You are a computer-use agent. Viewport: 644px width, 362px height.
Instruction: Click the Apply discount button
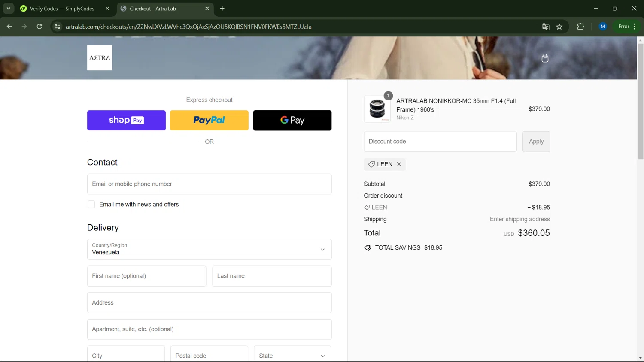[x=536, y=142]
